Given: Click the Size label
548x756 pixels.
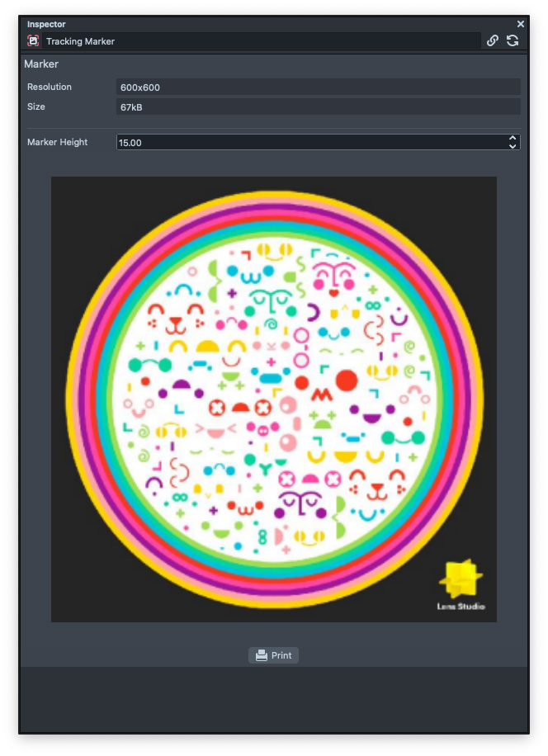Looking at the screenshot, I should point(36,106).
